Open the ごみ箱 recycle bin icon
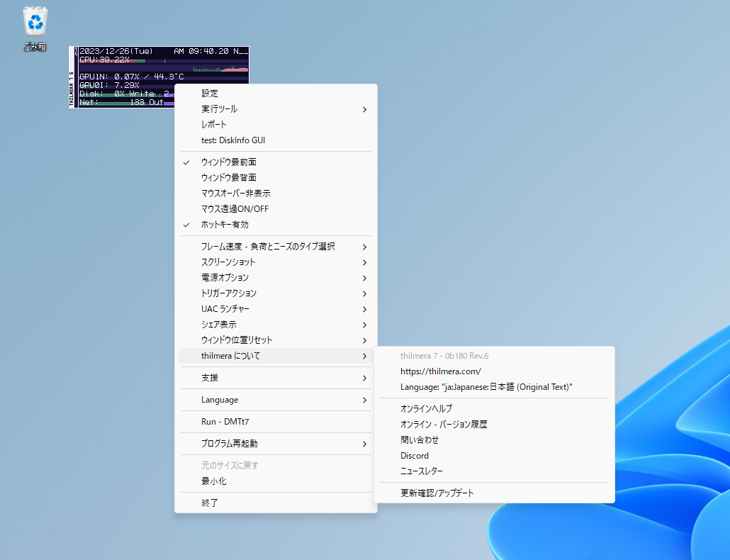730x560 pixels. click(x=35, y=29)
